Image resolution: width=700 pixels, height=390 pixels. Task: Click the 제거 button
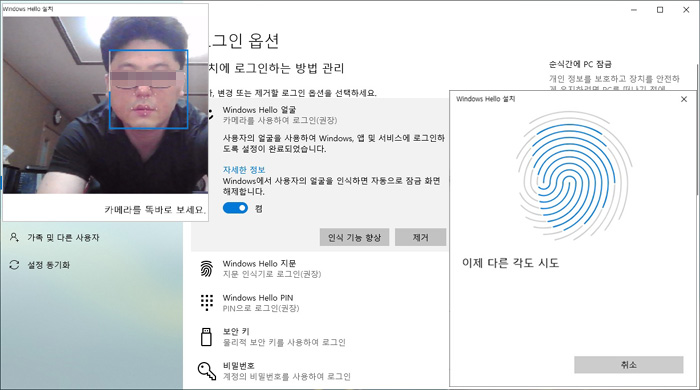(x=421, y=237)
